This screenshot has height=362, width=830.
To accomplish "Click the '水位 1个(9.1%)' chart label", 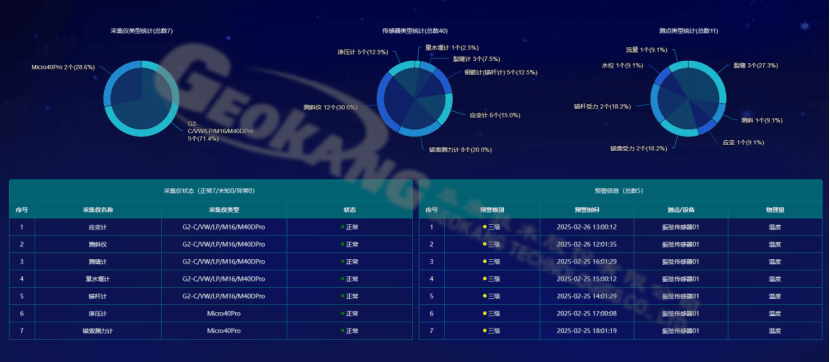I will click(622, 66).
